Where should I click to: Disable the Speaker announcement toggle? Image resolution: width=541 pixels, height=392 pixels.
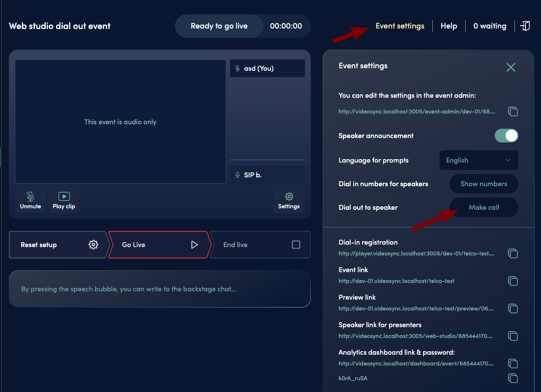[506, 136]
